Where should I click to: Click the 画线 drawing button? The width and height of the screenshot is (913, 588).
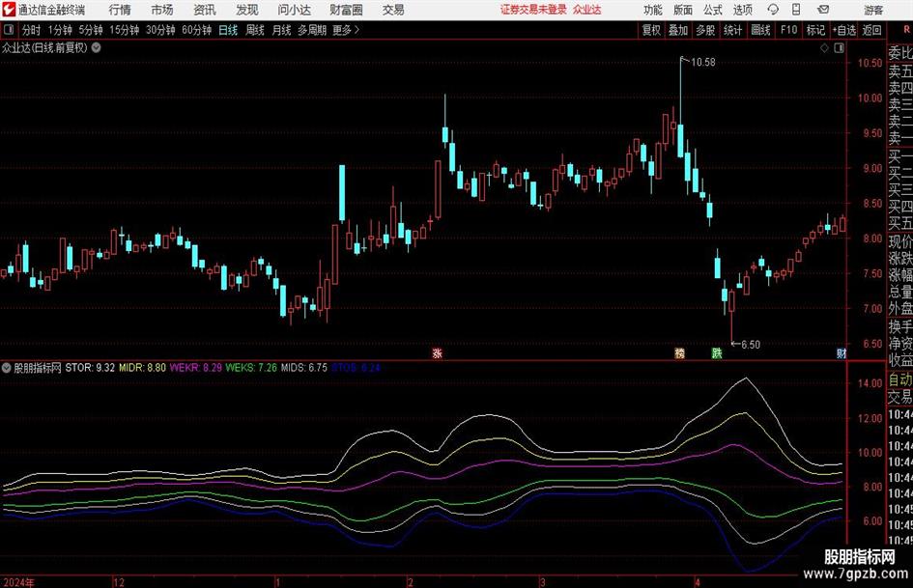(760, 30)
